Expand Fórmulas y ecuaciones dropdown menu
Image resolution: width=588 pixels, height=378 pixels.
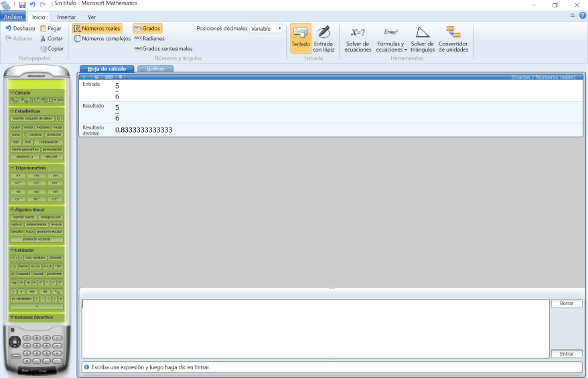pos(392,46)
